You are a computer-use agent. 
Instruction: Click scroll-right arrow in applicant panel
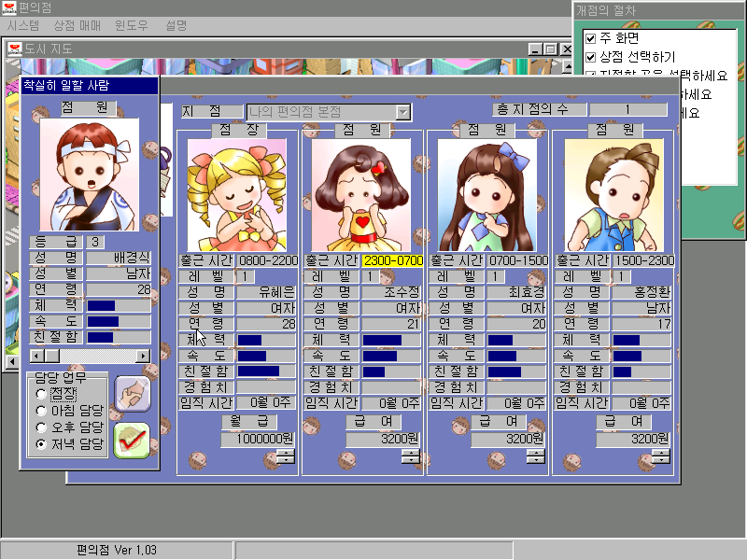(143, 356)
